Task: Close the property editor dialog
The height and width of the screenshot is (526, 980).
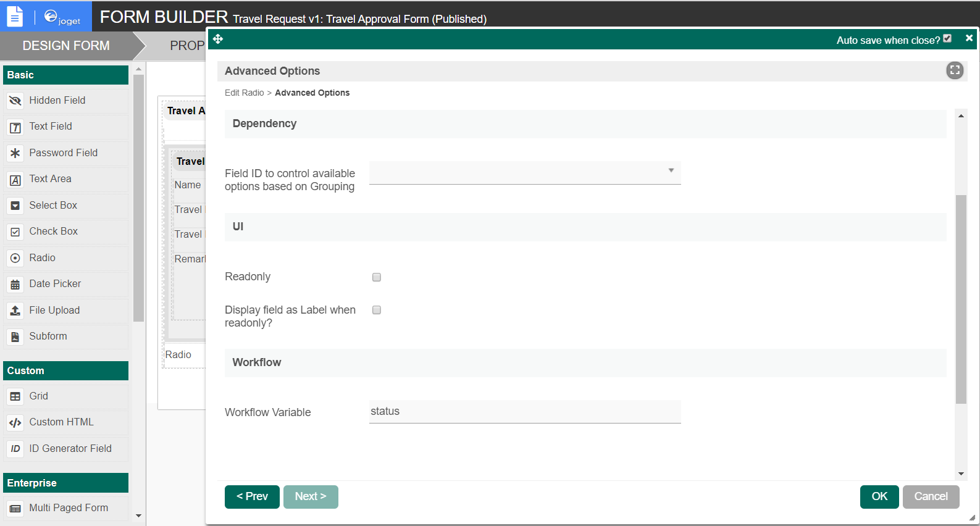Action: [969, 38]
